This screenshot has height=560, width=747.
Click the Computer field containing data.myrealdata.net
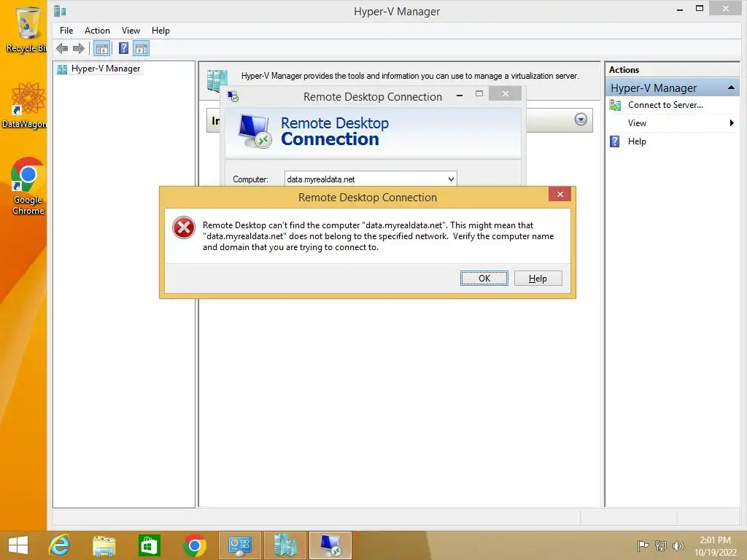370,179
